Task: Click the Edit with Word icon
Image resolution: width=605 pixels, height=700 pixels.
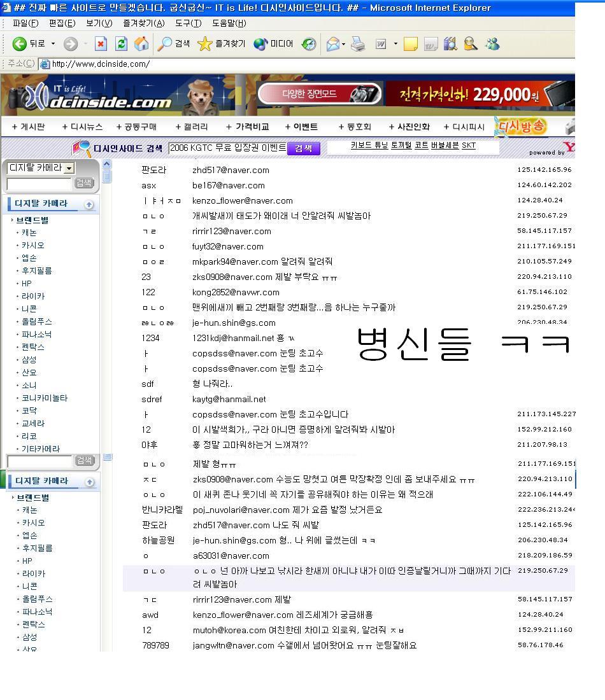Action: 381,44
